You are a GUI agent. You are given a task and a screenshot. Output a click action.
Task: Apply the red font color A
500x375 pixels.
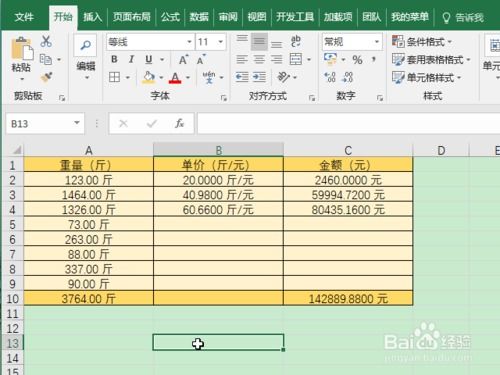175,78
